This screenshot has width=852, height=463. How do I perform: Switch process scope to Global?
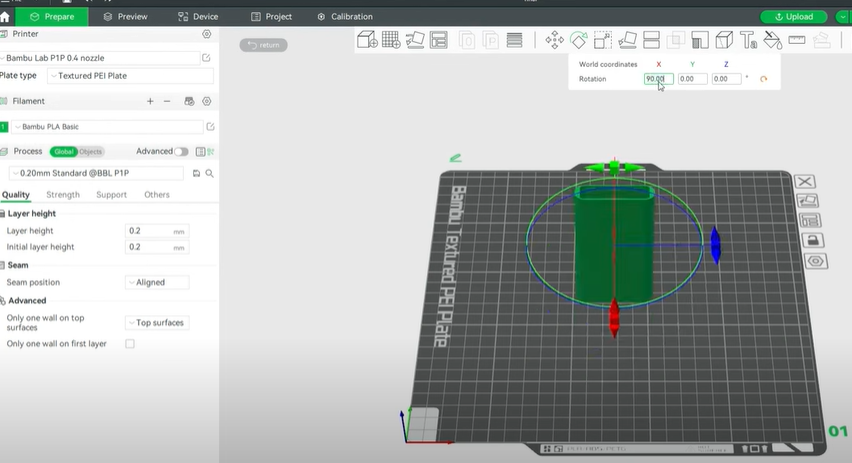[64, 152]
